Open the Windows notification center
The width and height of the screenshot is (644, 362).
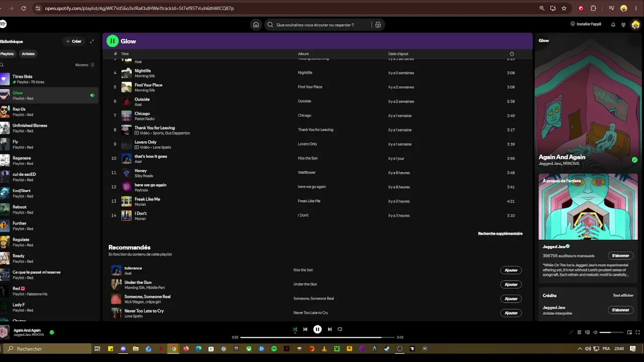[x=633, y=348]
